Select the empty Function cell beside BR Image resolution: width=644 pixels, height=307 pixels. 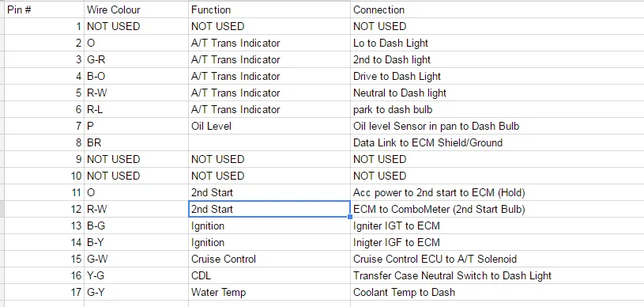269,142
